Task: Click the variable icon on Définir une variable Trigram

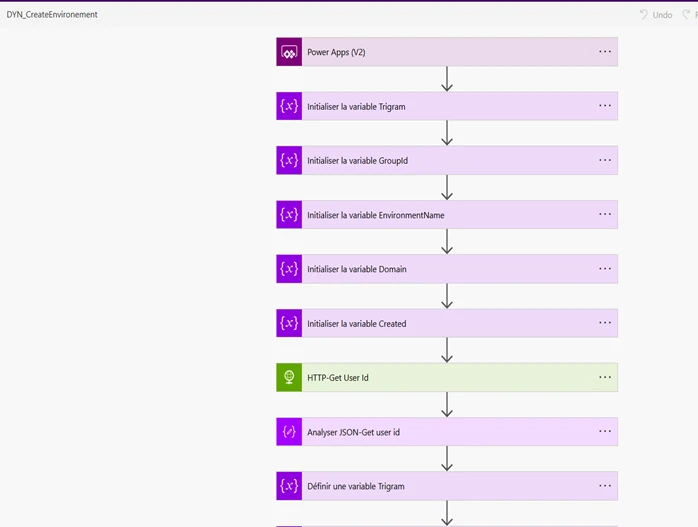Action: click(x=289, y=486)
